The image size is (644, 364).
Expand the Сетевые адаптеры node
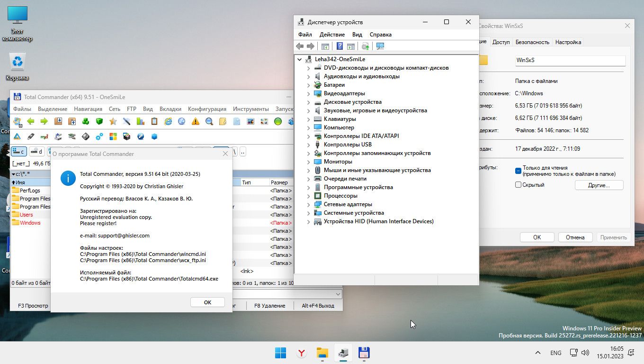[309, 204]
